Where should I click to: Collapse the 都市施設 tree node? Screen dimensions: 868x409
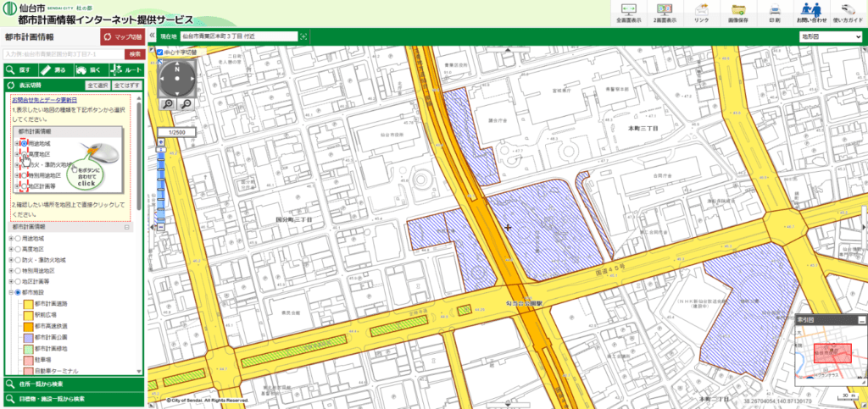point(9,292)
